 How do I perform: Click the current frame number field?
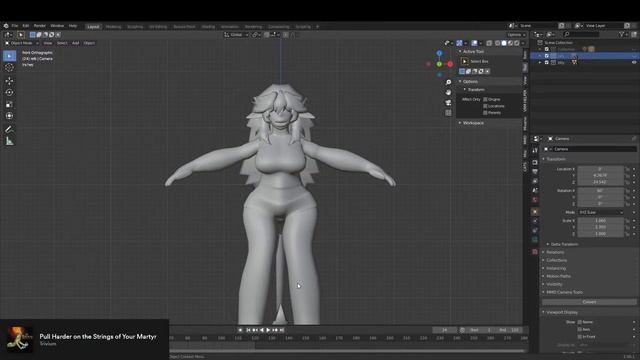[x=444, y=330]
